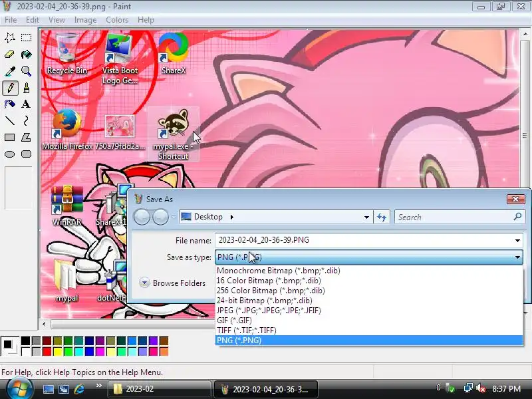Choose TIFF file type option
This screenshot has width=532, height=399.
[x=369, y=331]
